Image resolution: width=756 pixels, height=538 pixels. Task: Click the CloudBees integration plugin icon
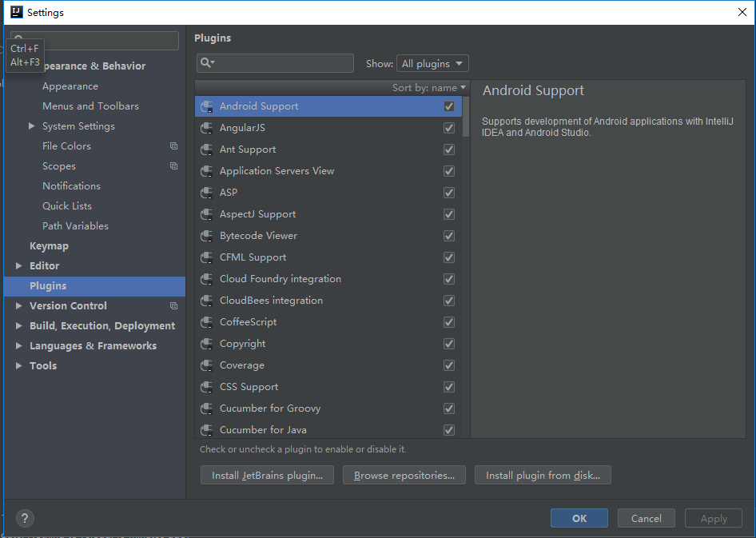[206, 301]
